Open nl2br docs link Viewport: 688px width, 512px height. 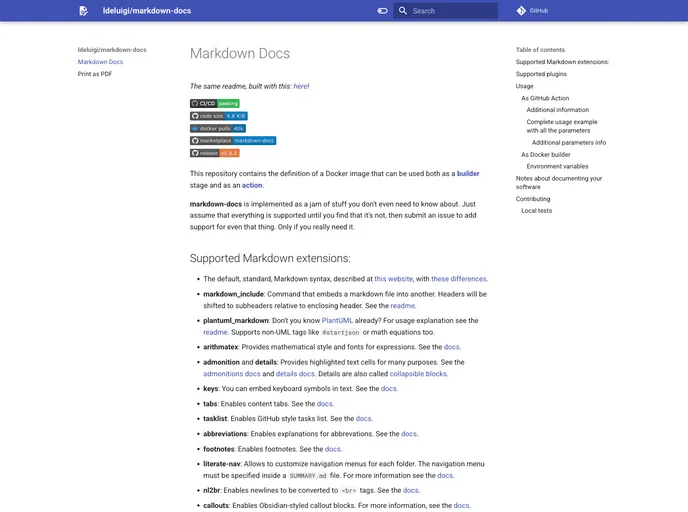coord(410,490)
